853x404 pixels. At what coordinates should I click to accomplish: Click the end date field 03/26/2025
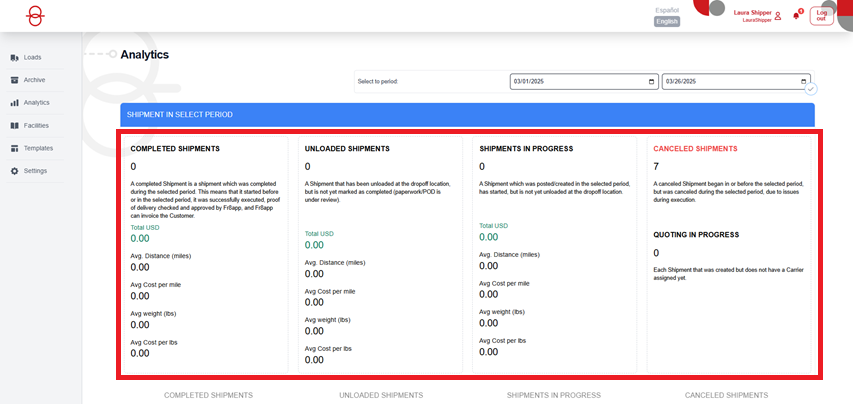[736, 82]
